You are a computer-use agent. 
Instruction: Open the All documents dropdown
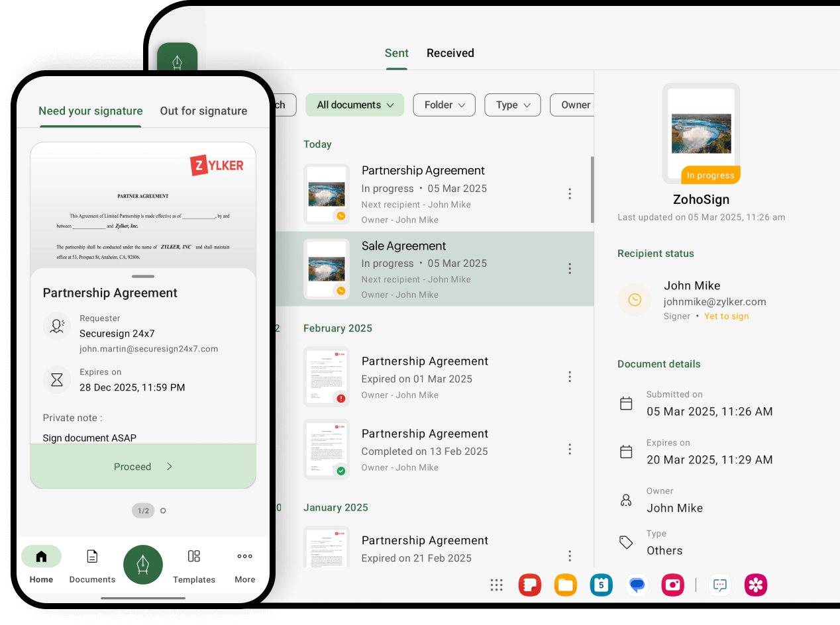tap(354, 105)
